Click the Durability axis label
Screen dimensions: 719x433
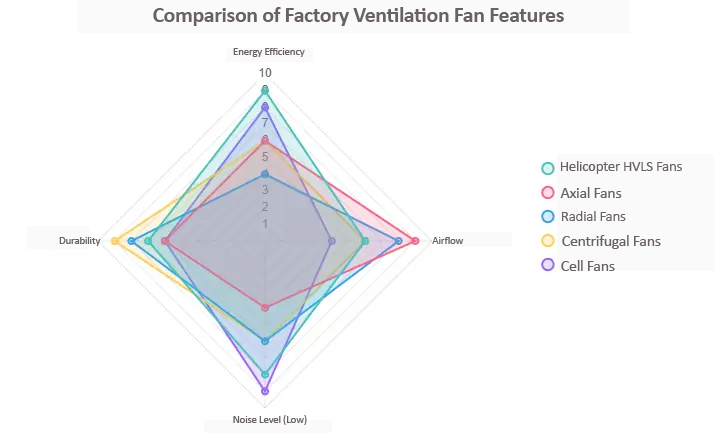coord(78,241)
